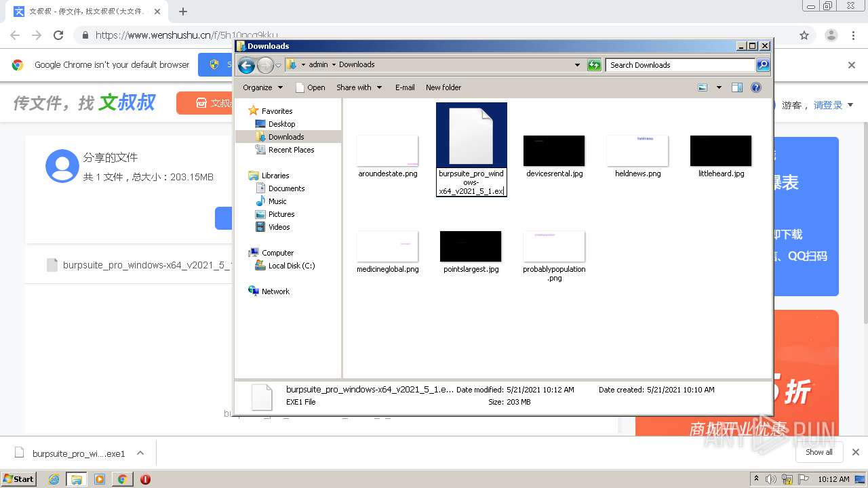Dismiss the default browser infobar
This screenshot has width=868, height=488.
[852, 65]
